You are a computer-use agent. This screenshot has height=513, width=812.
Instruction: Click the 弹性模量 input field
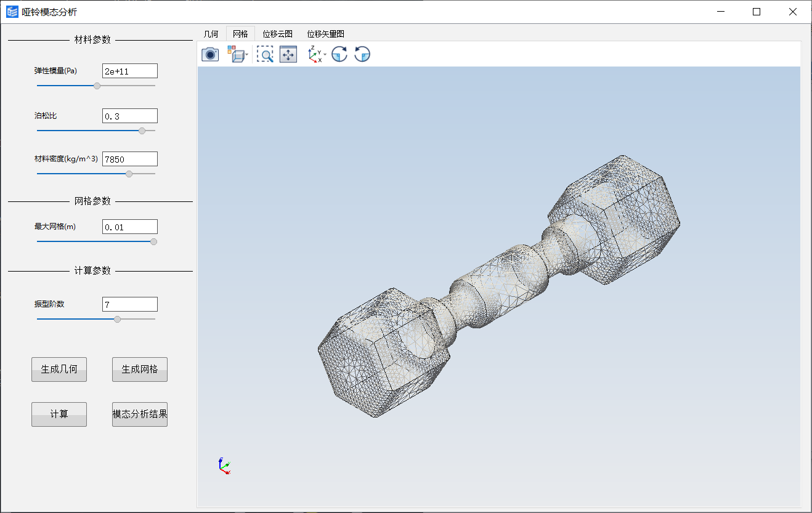(x=130, y=71)
